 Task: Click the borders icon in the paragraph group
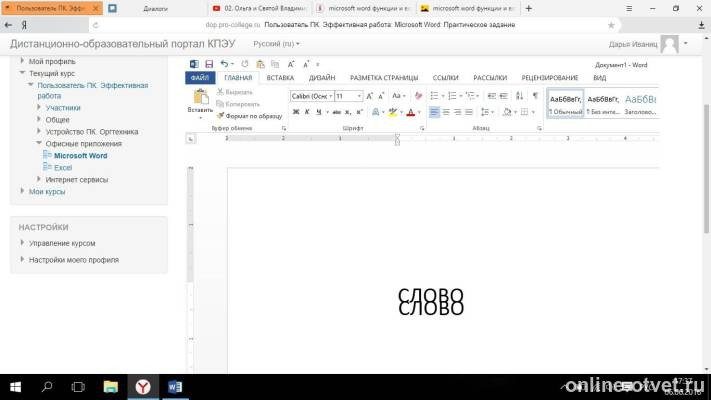tap(524, 112)
